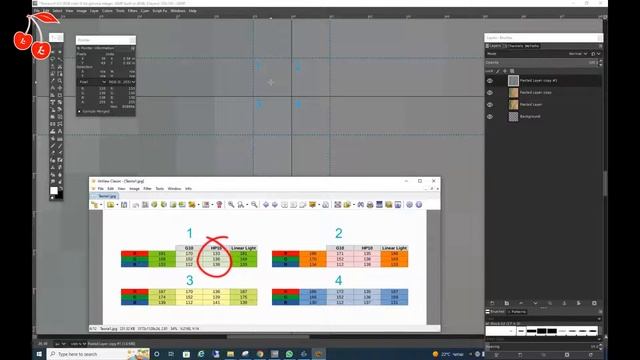Click the Zoom out magnifier in XnView
640x360 pixels.
tap(254, 204)
